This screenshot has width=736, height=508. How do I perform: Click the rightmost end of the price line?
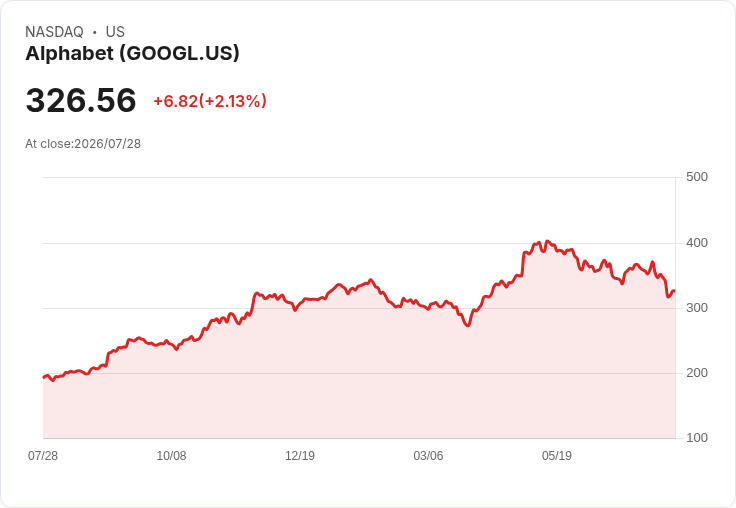[674, 291]
